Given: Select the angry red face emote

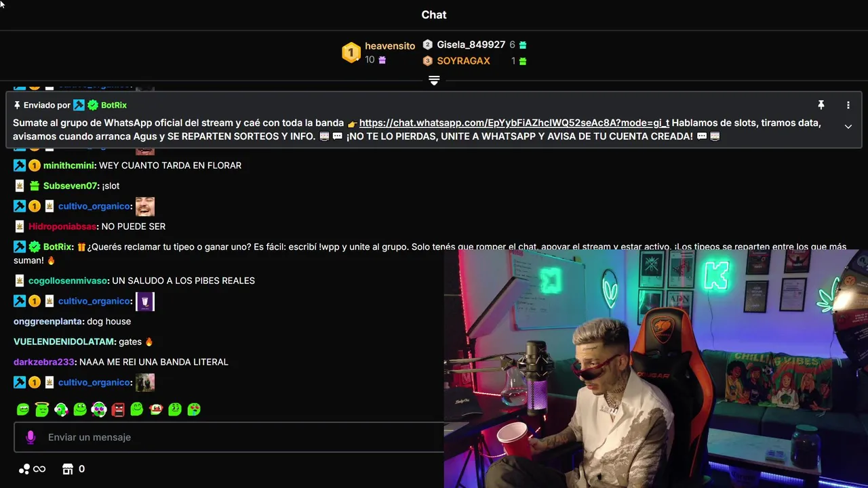Looking at the screenshot, I should [118, 409].
